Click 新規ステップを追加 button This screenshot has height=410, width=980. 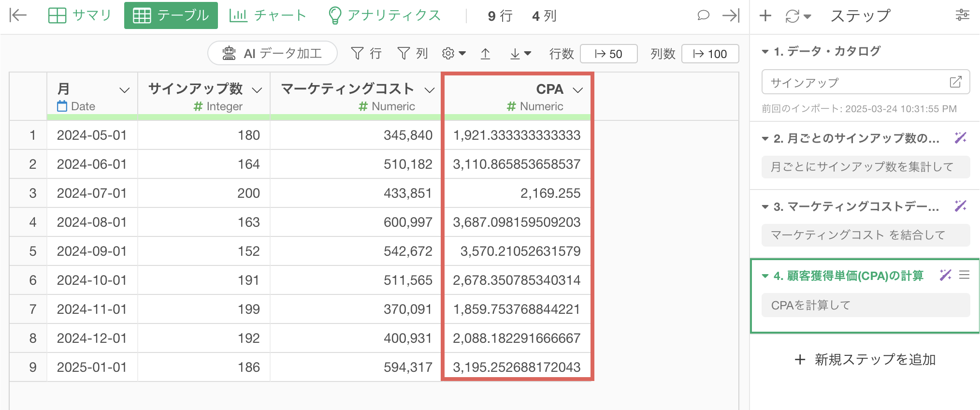pos(865,360)
